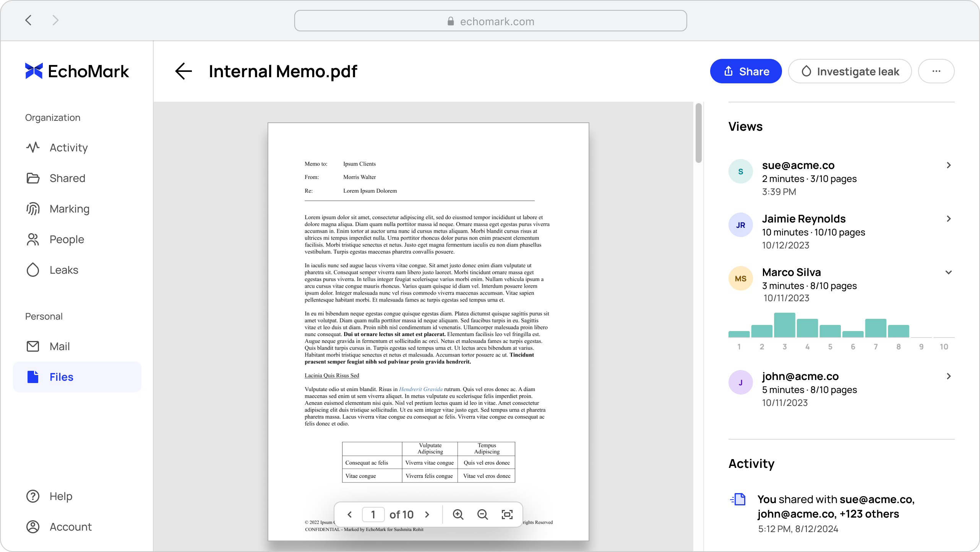Click the Marco Silva MS avatar
The height and width of the screenshot is (552, 980).
[741, 278]
